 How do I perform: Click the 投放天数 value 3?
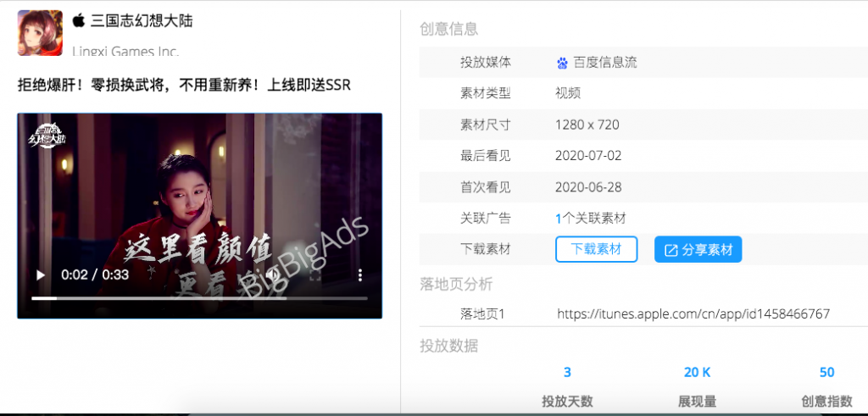point(567,373)
